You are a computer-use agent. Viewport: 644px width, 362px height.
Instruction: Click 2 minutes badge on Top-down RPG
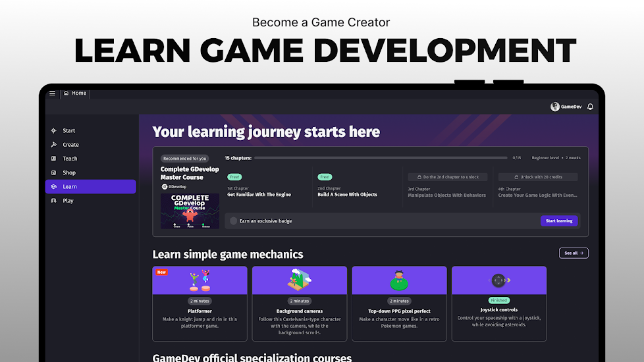click(x=399, y=301)
